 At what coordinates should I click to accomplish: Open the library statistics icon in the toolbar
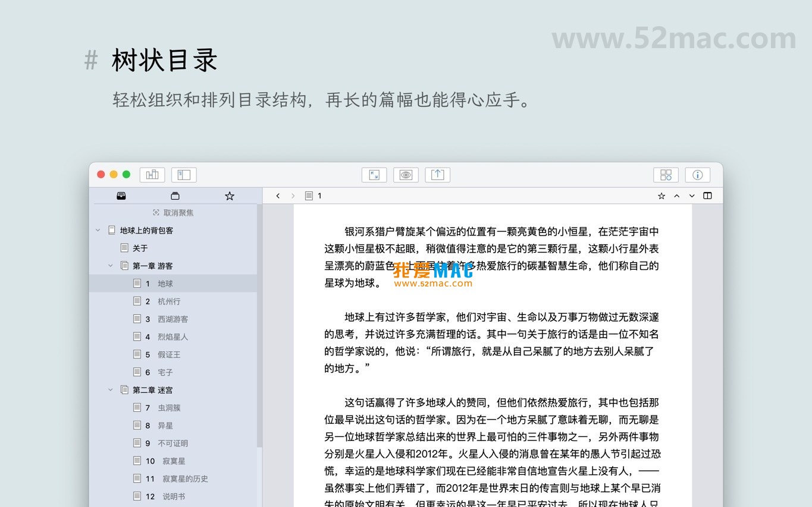pos(152,174)
